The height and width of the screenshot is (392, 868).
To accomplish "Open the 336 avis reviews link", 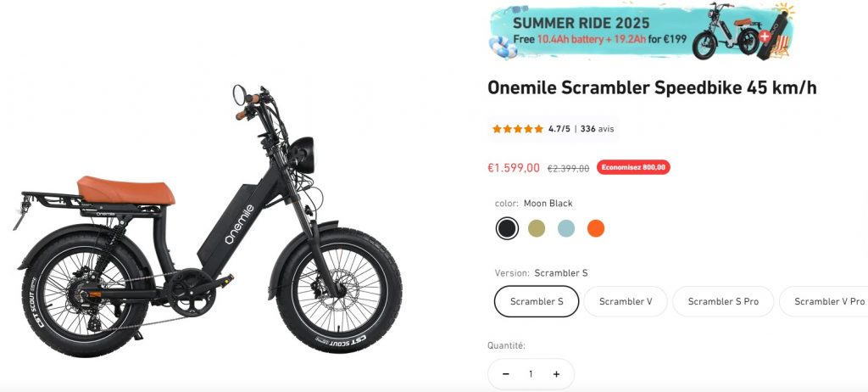I will tap(597, 129).
